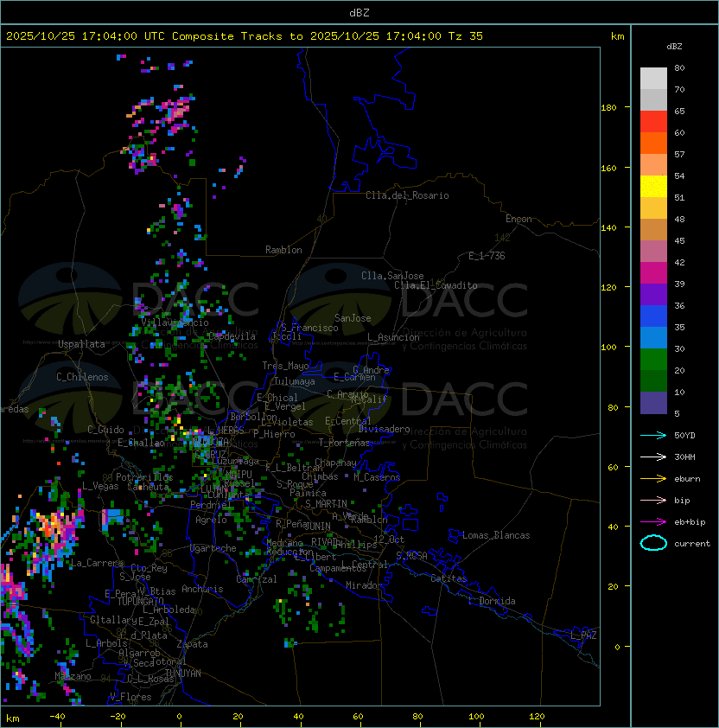This screenshot has width=719, height=728.
Task: Click the 'TUNUYAN' map label
Action: pos(183,674)
